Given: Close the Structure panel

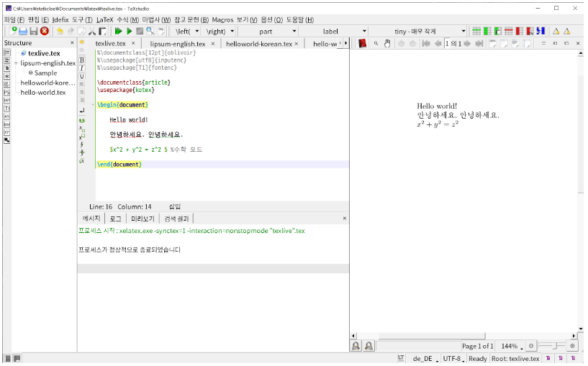Looking at the screenshot, I should pyautogui.click(x=72, y=42).
